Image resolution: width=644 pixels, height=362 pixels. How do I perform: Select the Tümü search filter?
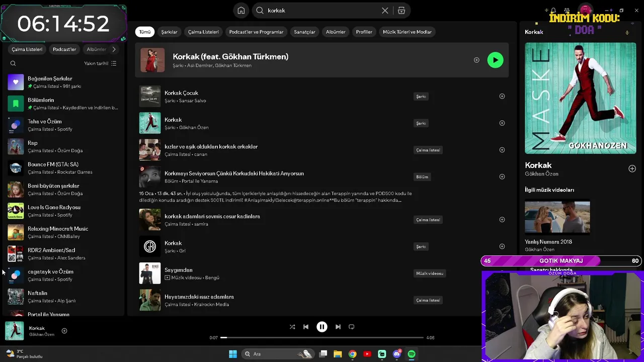pyautogui.click(x=145, y=32)
